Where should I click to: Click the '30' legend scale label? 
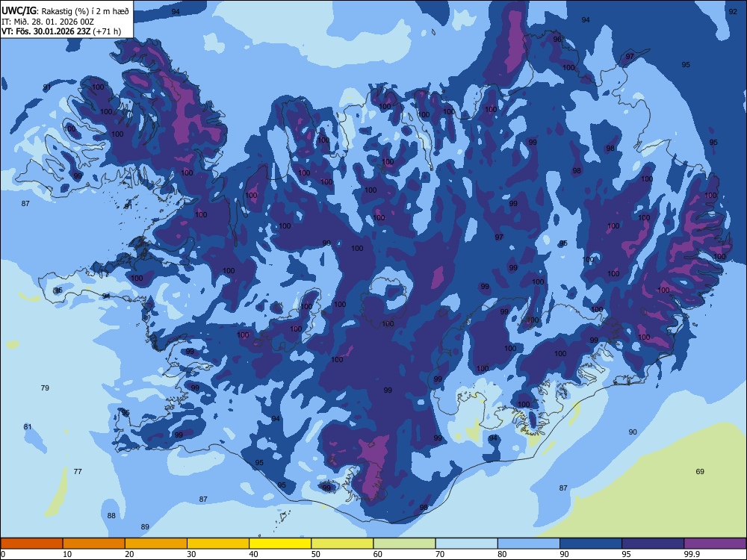191,554
